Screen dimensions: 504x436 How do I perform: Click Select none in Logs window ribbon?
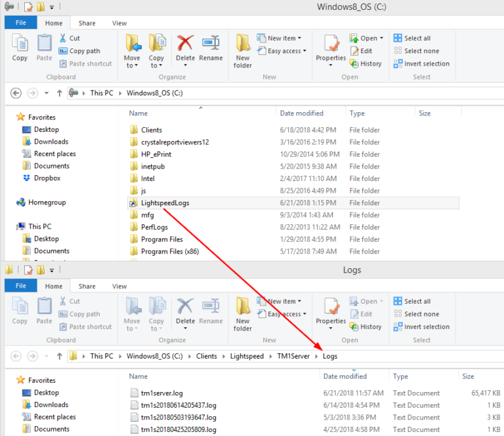(x=417, y=314)
